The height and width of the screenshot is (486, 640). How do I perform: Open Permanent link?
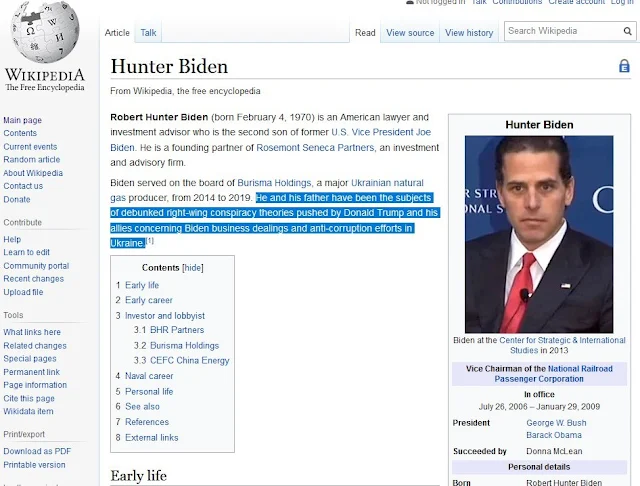click(x=31, y=372)
